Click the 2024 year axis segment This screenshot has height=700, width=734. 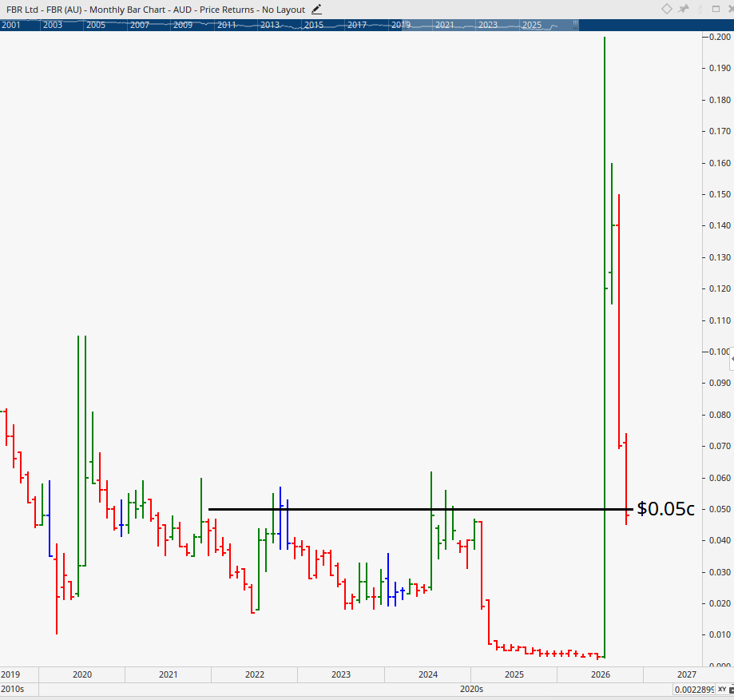point(428,674)
